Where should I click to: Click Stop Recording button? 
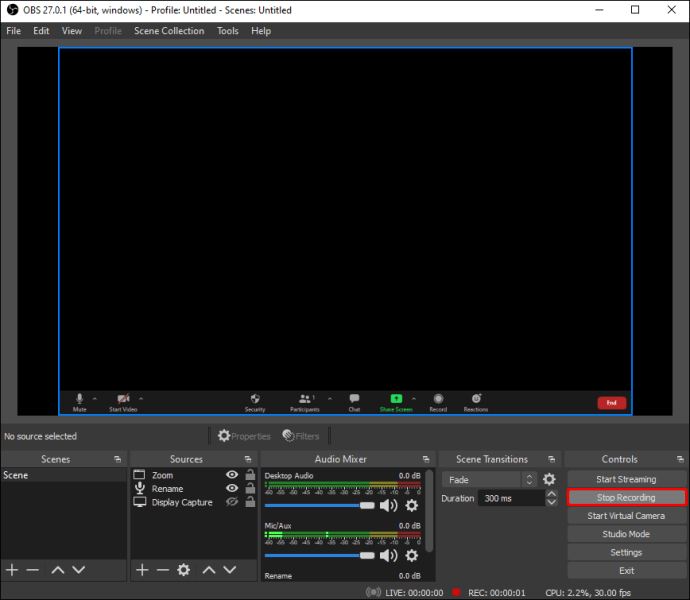(x=626, y=497)
